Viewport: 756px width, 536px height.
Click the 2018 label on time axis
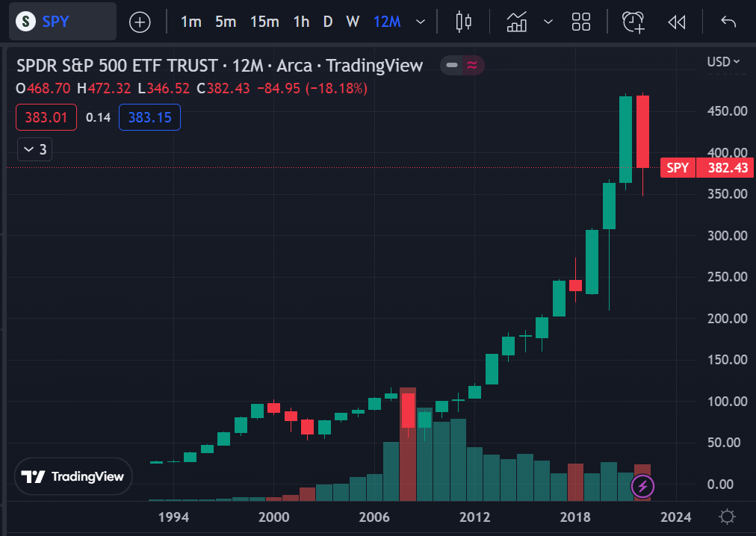click(x=575, y=517)
